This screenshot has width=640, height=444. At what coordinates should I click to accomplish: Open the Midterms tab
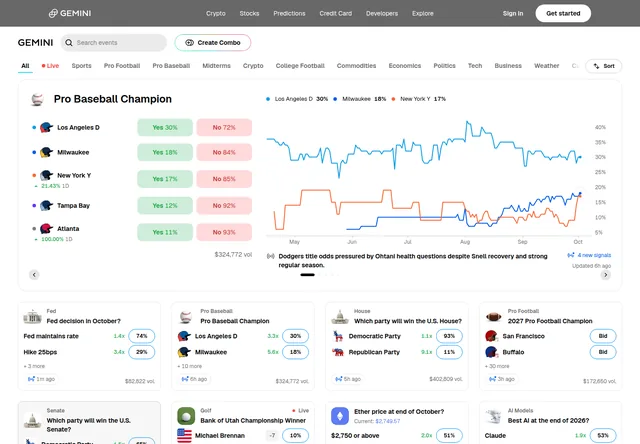coord(216,66)
